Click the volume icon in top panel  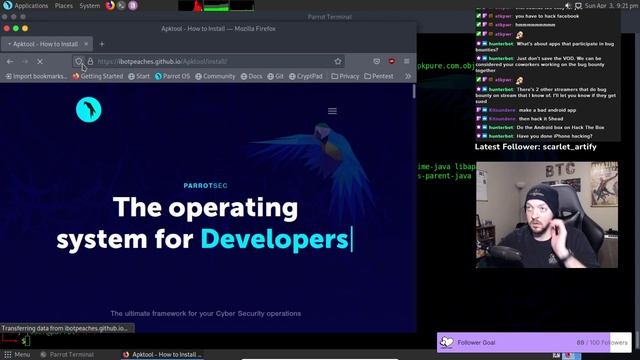pos(568,6)
